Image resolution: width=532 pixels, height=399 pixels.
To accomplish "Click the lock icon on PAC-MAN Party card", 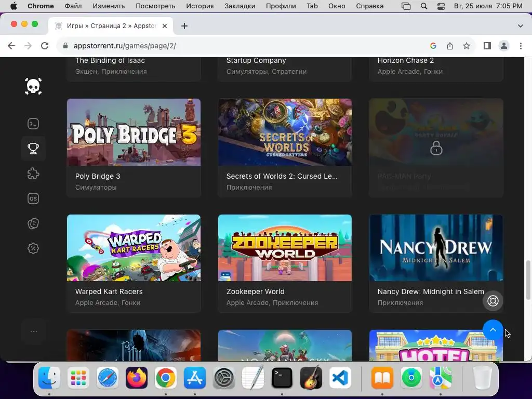I will tap(436, 148).
